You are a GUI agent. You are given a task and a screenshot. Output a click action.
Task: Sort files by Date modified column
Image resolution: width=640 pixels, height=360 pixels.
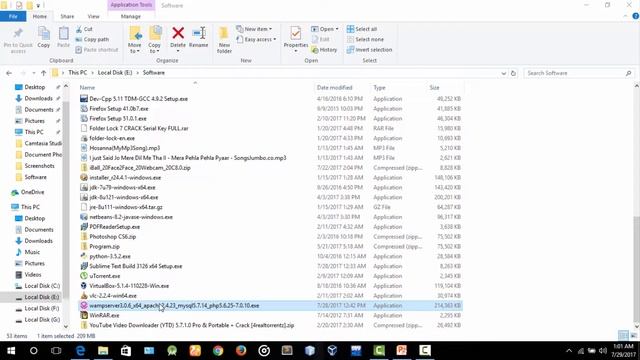334,87
